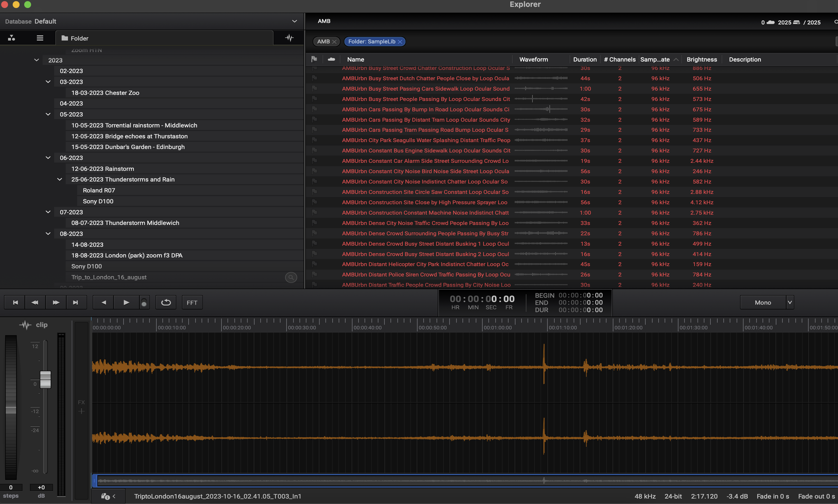Click the volume fader handle
Image resolution: width=838 pixels, height=504 pixels.
point(45,379)
